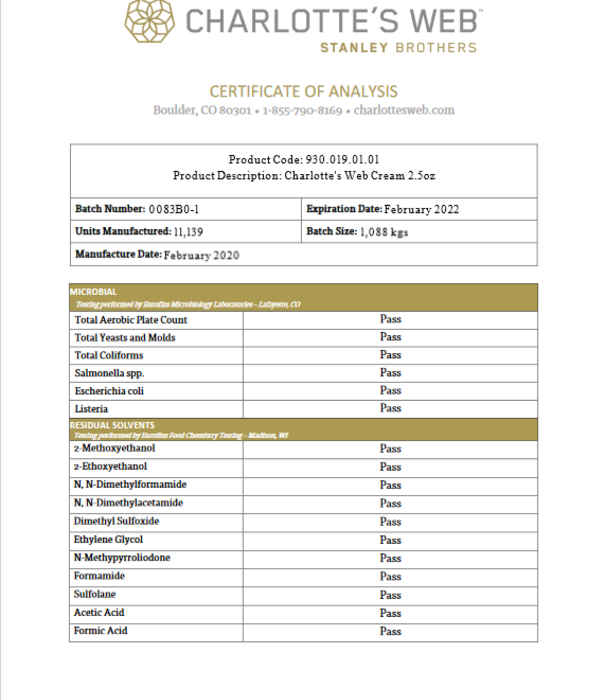
Task: Click Pass result for 2-Methoxyethanol
Action: click(x=391, y=449)
